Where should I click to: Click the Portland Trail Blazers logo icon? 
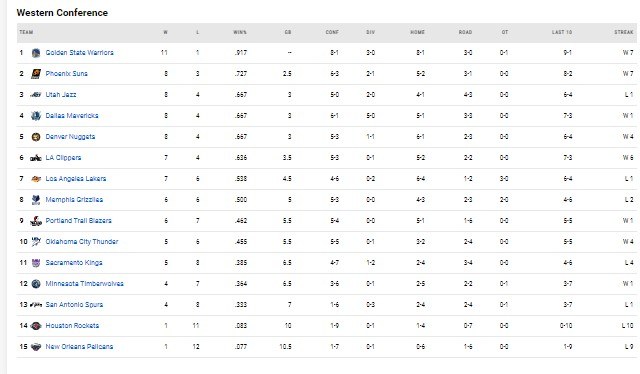point(36,221)
